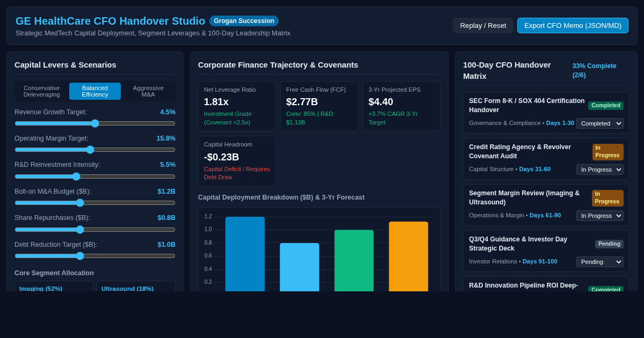Click the dark blue chart bar
This screenshot has width=644, height=338.
pos(245,254)
